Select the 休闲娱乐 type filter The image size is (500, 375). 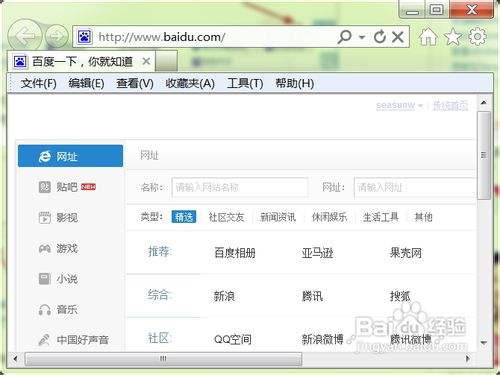coord(329,217)
